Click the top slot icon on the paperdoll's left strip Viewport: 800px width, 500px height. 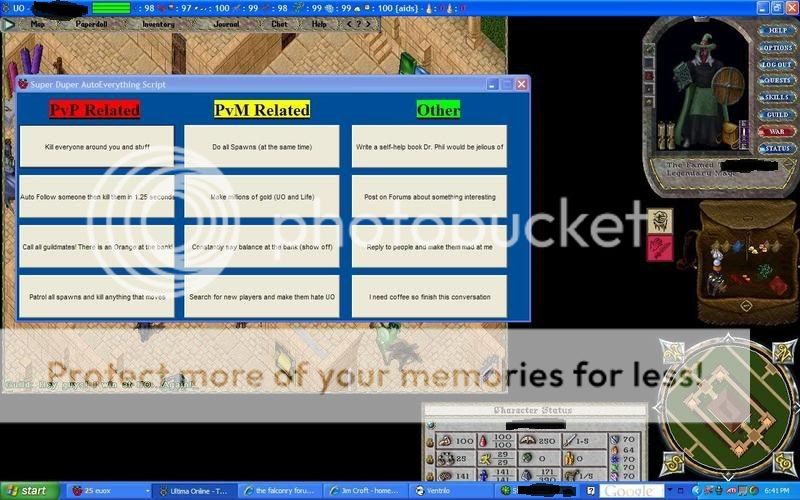tap(649, 50)
